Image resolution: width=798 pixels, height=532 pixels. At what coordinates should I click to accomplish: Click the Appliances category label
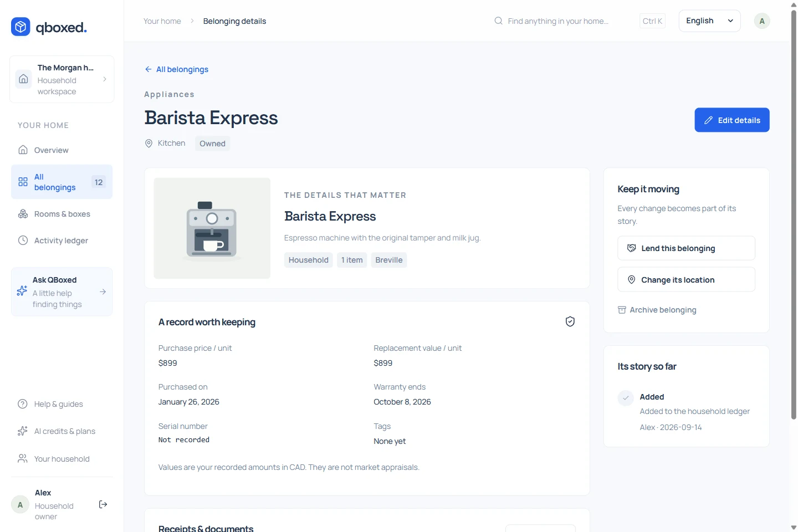169,94
